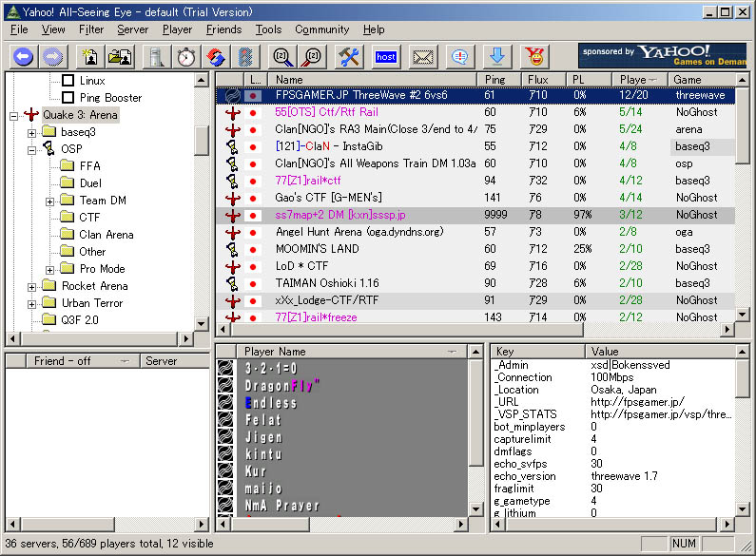Click the Japan flag on LoD * CTF row
Viewport: 756px width, 556px height.
[253, 266]
